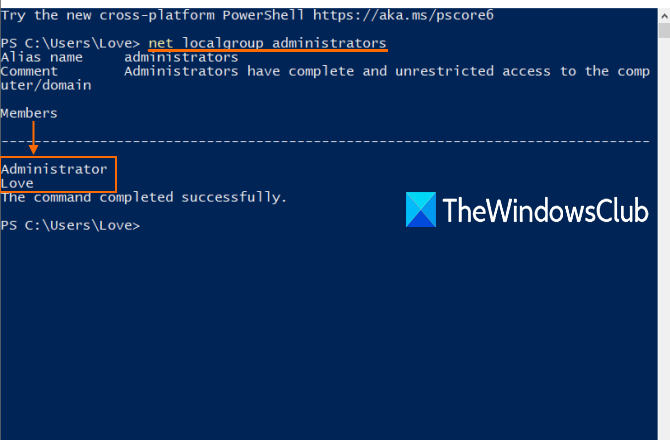Click the orange arrow below Members

[33, 138]
